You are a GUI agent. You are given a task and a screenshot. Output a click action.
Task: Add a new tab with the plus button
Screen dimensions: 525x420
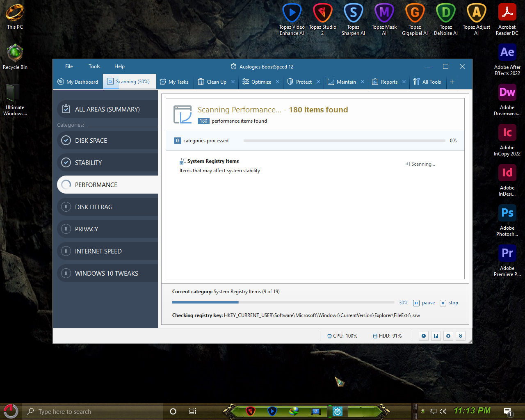pyautogui.click(x=452, y=82)
